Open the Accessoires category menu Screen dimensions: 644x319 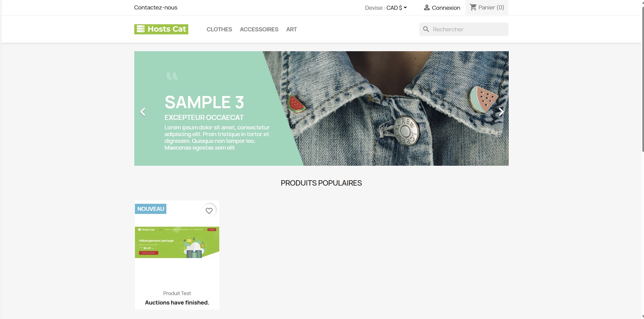click(x=259, y=29)
